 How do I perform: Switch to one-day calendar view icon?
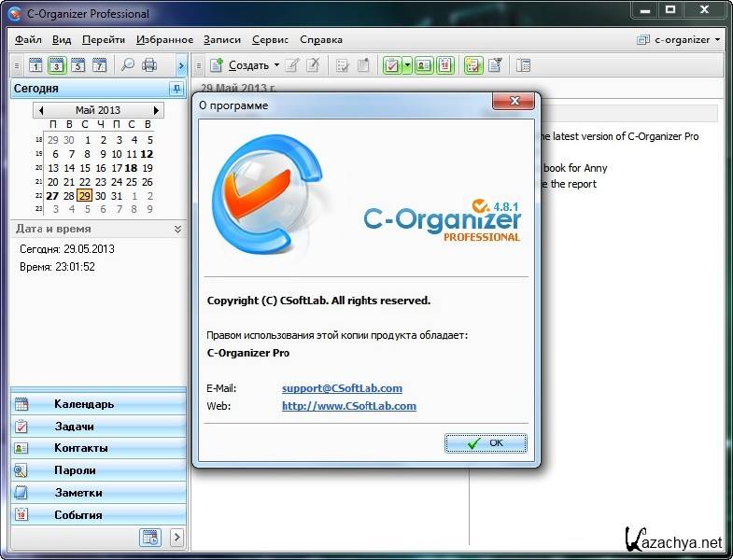tap(35, 65)
